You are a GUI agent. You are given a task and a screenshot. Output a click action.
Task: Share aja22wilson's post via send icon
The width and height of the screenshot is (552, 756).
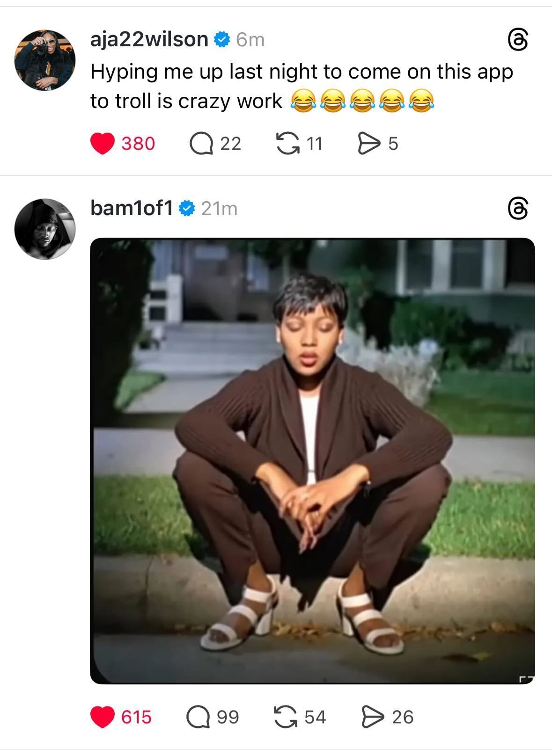click(369, 143)
